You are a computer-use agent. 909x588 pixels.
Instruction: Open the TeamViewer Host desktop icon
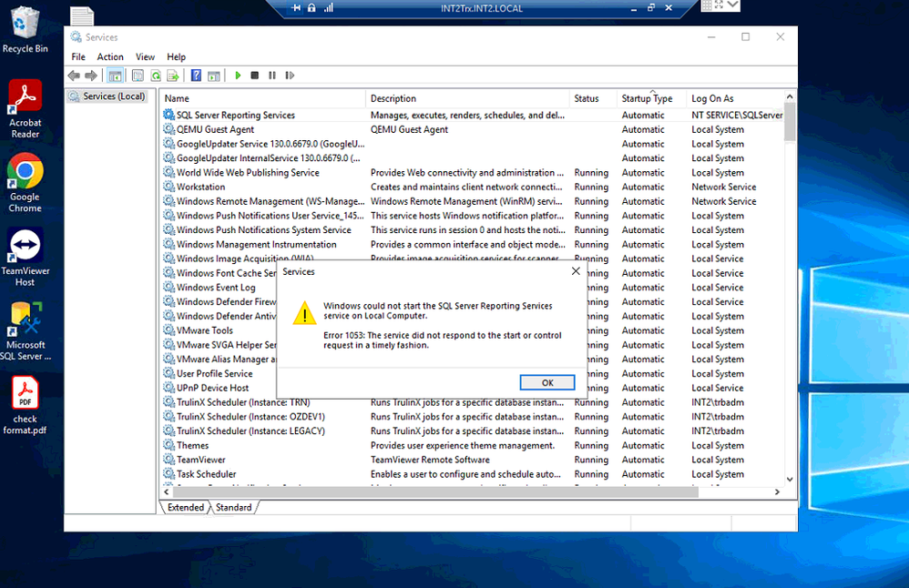[25, 257]
